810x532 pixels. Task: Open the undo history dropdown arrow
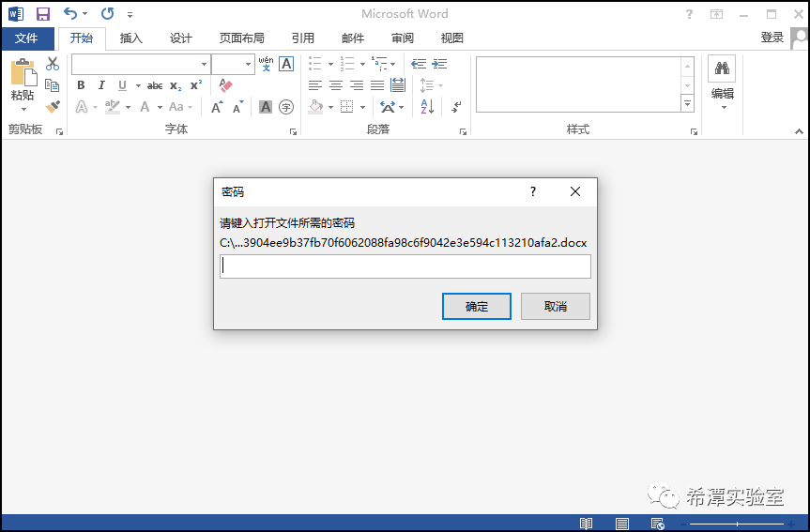tap(85, 14)
